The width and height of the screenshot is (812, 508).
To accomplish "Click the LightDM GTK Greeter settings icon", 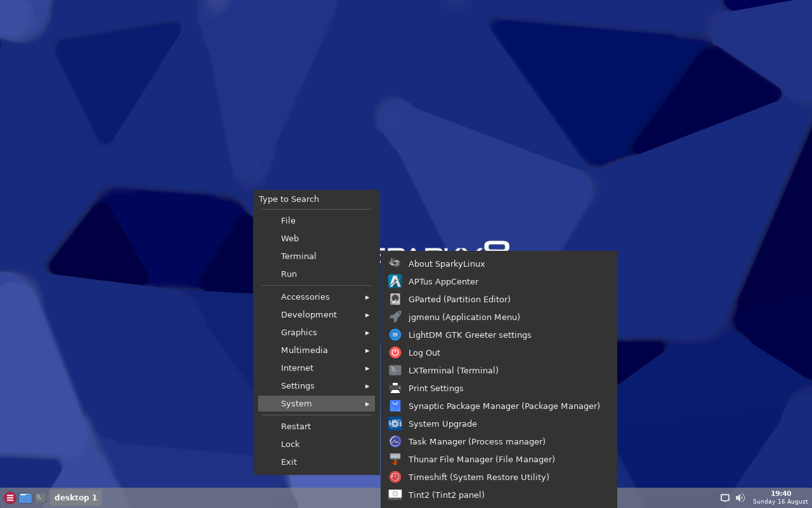I will (x=395, y=335).
